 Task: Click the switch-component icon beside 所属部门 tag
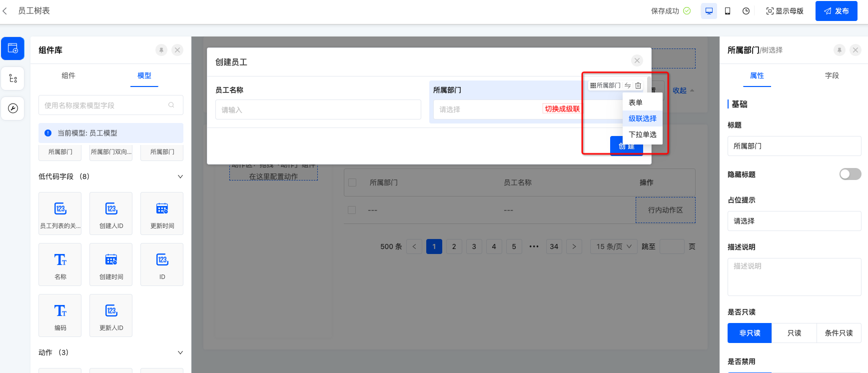(x=628, y=85)
